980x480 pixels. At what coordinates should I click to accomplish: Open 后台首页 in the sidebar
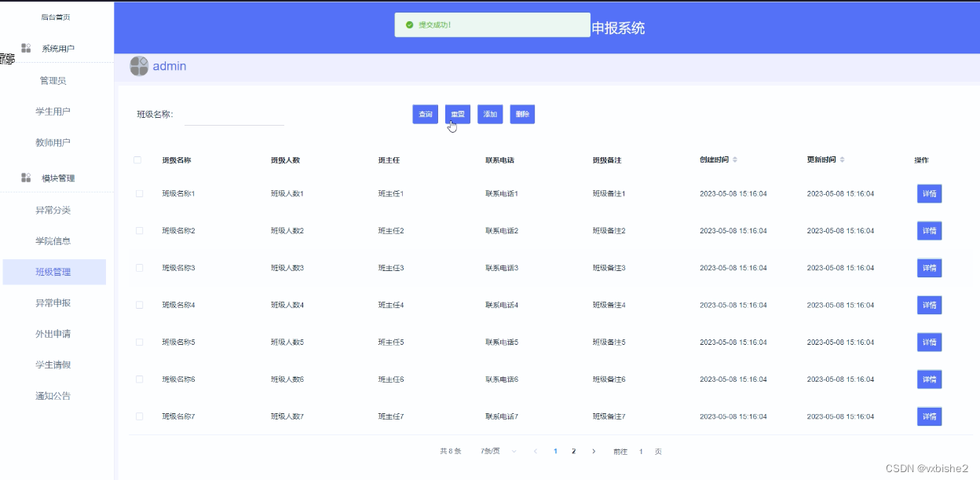[x=56, y=17]
